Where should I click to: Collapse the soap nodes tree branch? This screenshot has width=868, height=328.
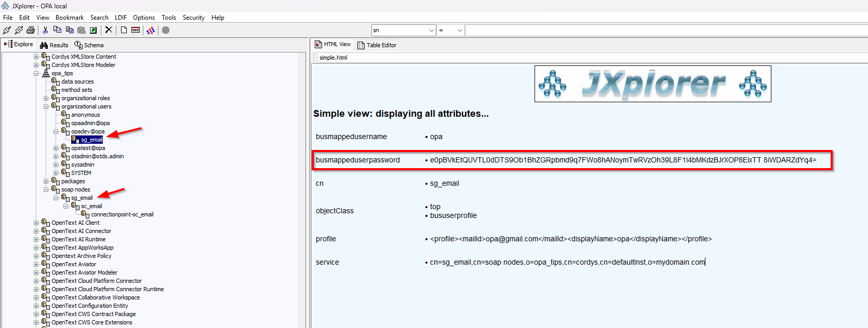click(x=46, y=189)
